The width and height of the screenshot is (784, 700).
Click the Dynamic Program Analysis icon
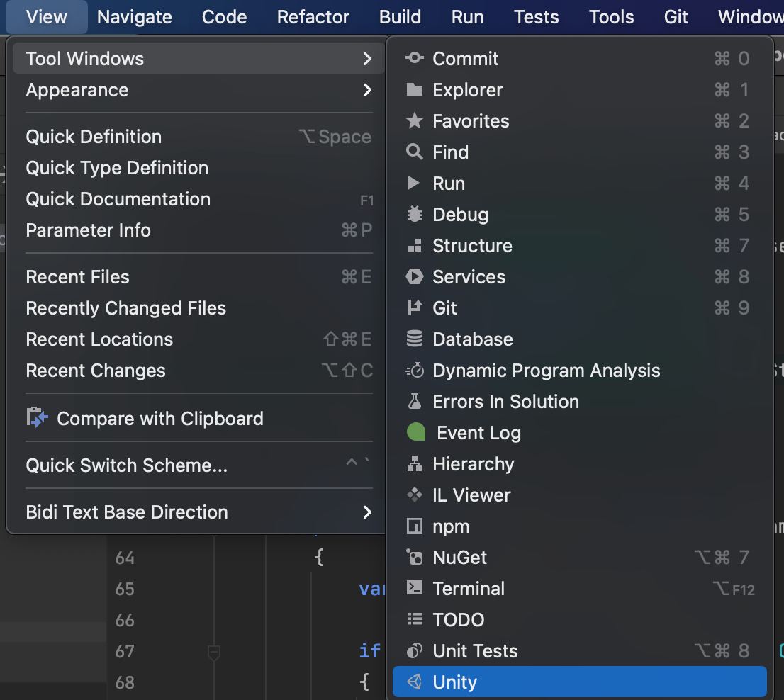[415, 371]
